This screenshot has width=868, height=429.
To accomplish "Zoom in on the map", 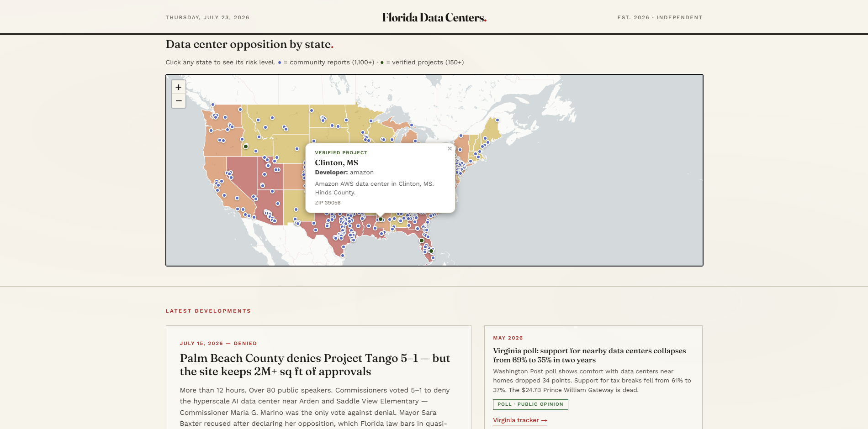I will click(179, 87).
